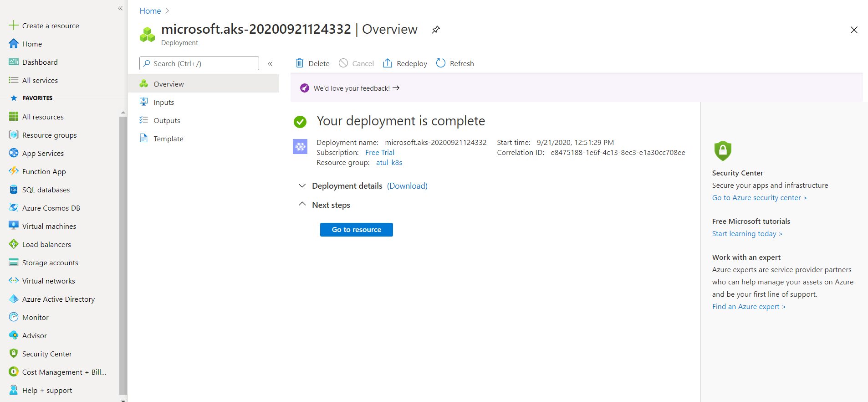Open Virtual machines in sidebar
Viewport: 868px width, 402px height.
[x=49, y=226]
